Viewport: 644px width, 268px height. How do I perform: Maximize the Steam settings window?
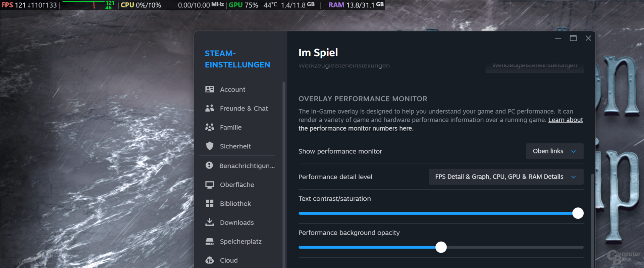point(573,38)
